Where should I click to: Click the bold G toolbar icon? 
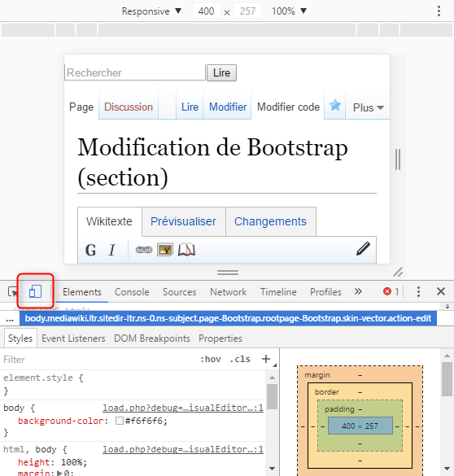pos(91,250)
